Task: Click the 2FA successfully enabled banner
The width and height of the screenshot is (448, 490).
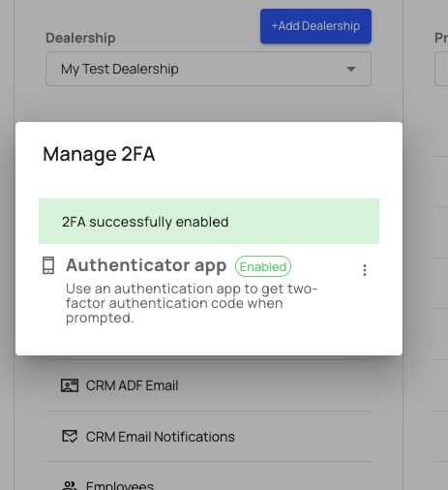Action: coord(209,222)
